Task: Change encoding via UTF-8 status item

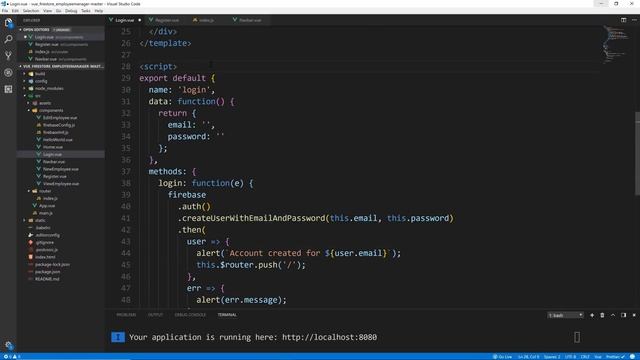Action: coord(571,357)
